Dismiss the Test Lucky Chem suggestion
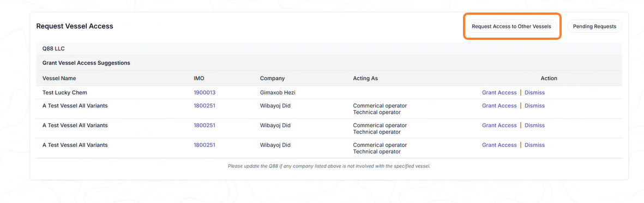The image size is (644, 203). [534, 92]
